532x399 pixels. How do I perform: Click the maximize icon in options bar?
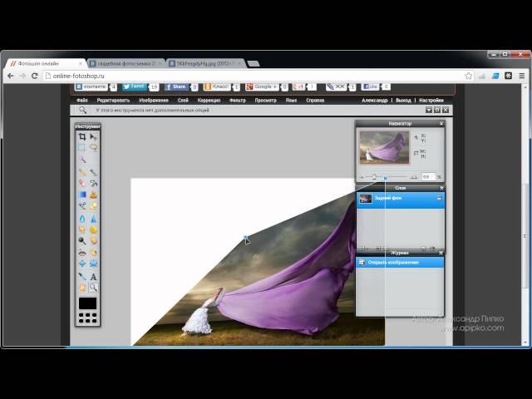click(437, 110)
